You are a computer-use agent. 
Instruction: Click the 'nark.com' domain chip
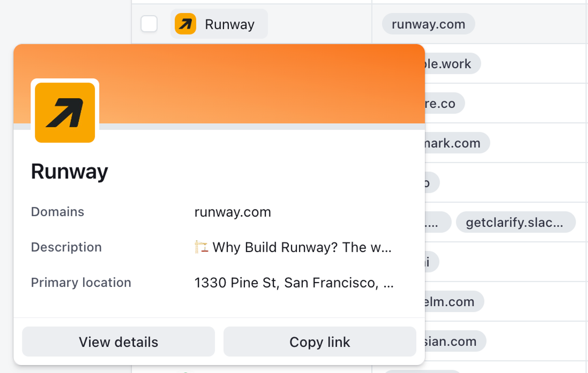click(x=454, y=143)
